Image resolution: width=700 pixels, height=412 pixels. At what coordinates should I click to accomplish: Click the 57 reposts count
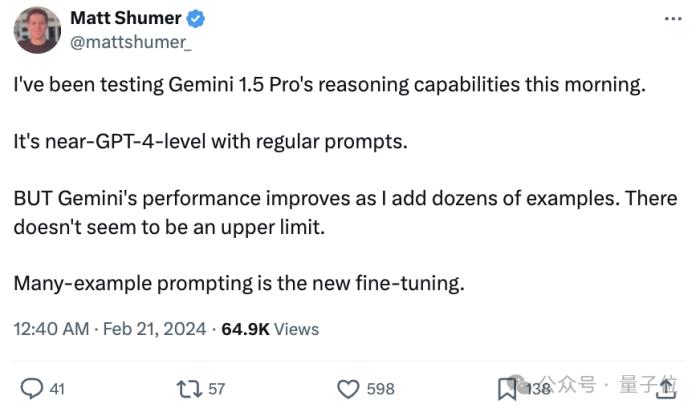coord(217,389)
